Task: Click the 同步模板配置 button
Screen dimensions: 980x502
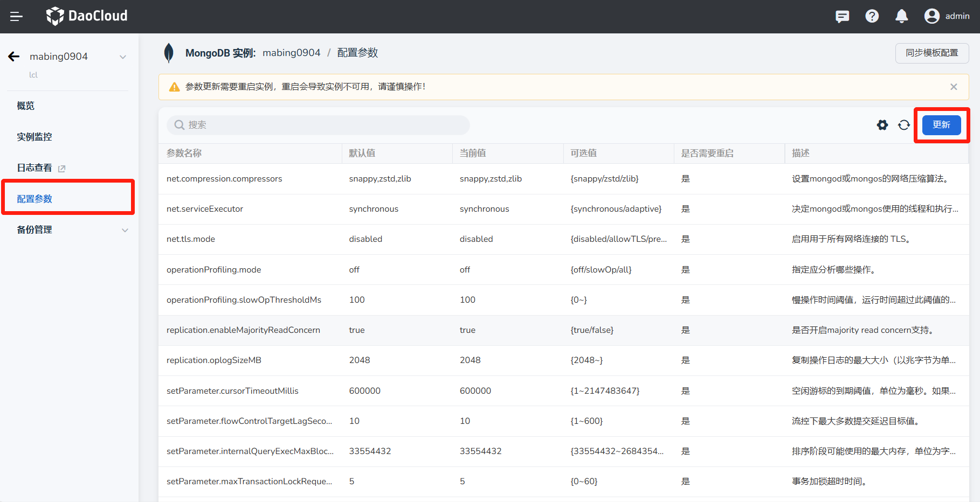Action: 931,53
